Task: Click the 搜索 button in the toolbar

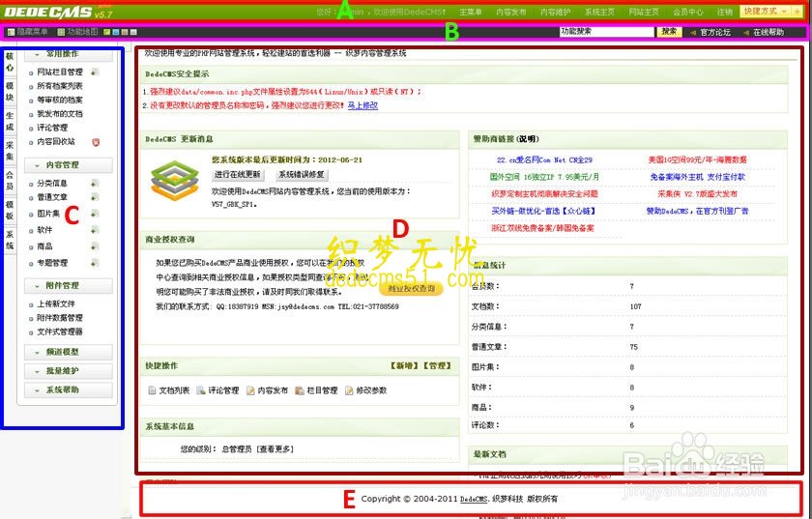Action: tap(669, 32)
